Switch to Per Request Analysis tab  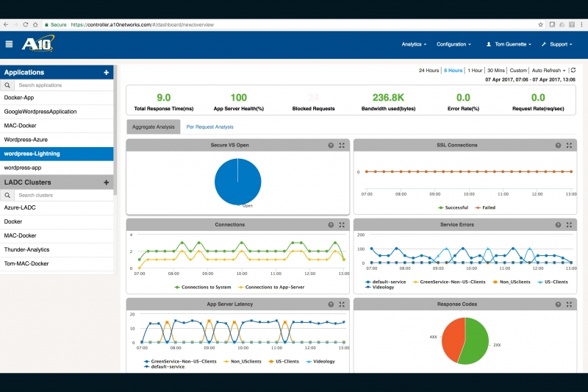pos(210,126)
